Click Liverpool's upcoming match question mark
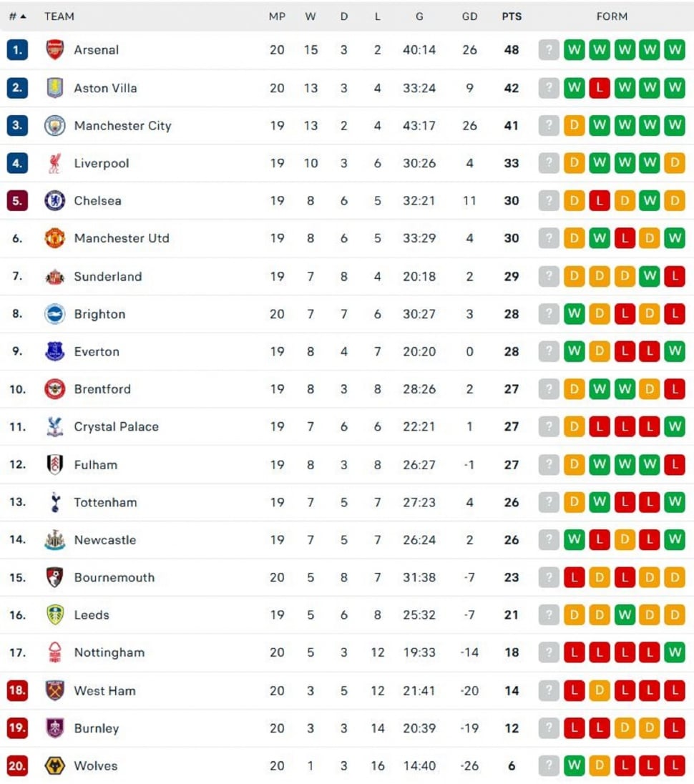Viewport: 694px width, 784px height. point(549,163)
